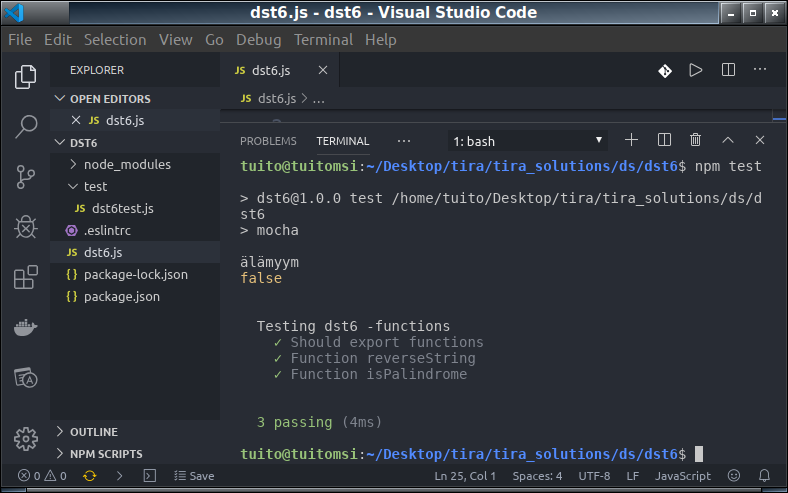
Task: Create a new terminal with plus icon
Action: (631, 140)
